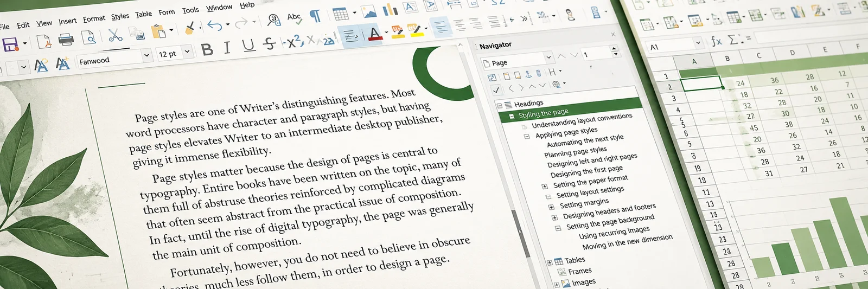This screenshot has width=868, height=289.
Task: Select Frames in the Navigator
Action: pyautogui.click(x=580, y=271)
